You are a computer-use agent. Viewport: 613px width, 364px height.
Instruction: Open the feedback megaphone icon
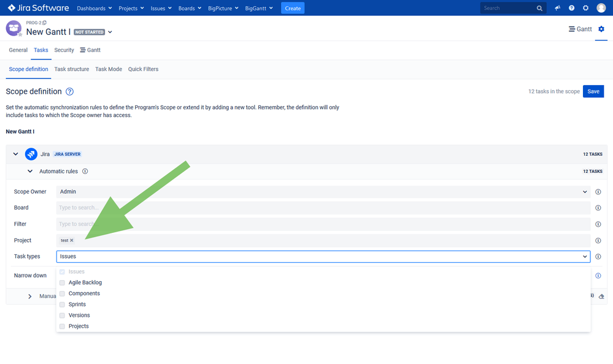558,8
